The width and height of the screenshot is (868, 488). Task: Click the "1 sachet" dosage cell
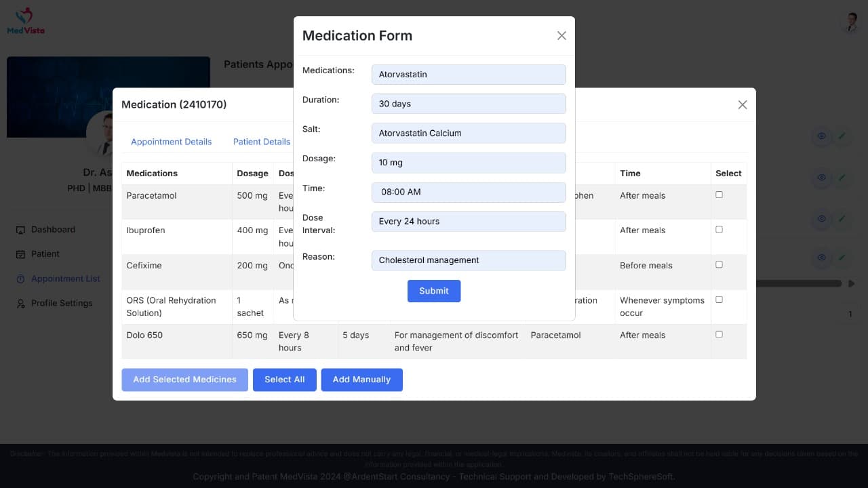pyautogui.click(x=252, y=307)
